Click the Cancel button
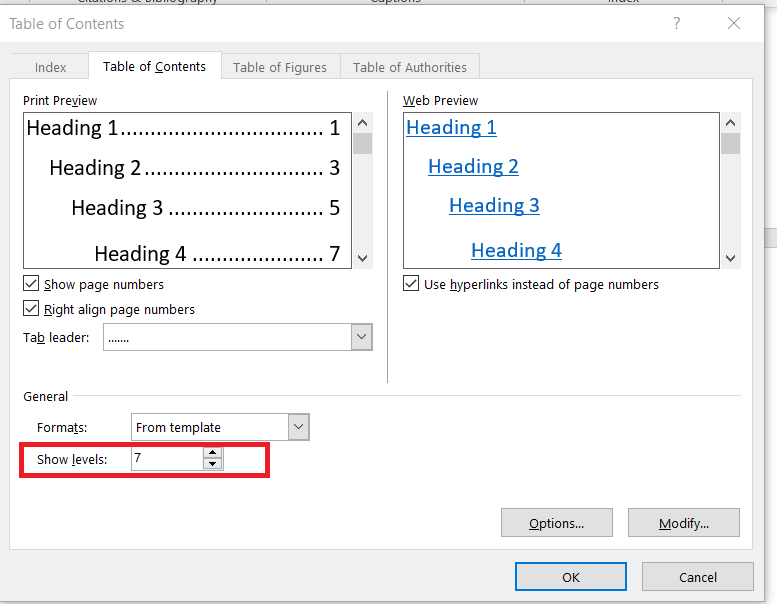777x604 pixels. (698, 577)
